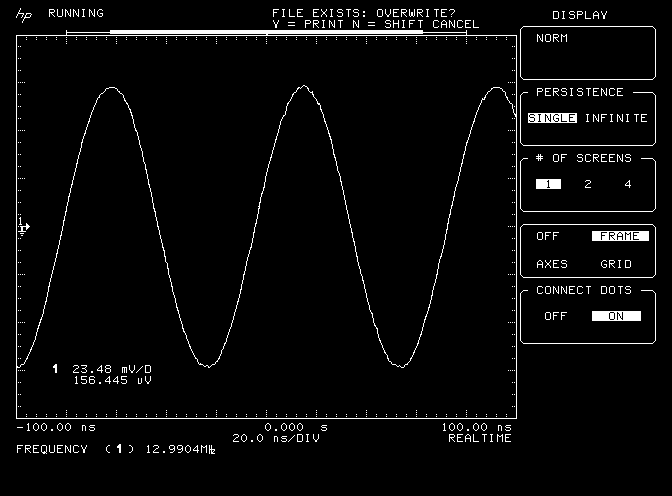Enable the AXES graticule option
672x496 pixels.
tap(552, 264)
